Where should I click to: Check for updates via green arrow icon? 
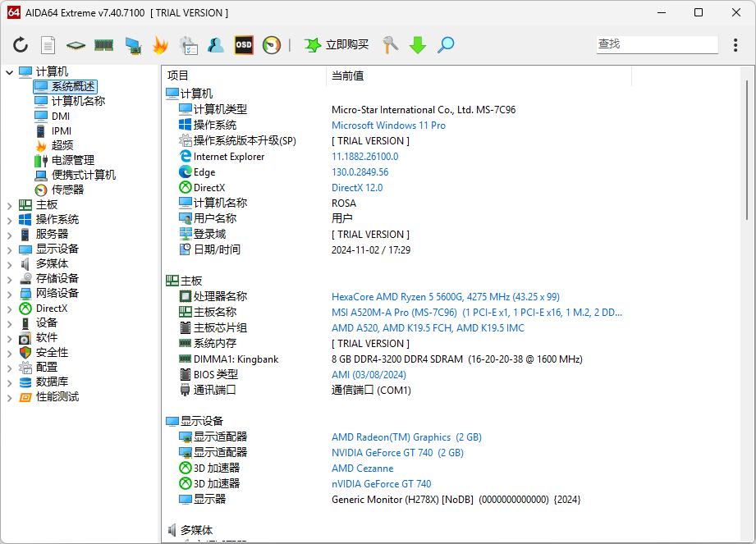tap(418, 45)
